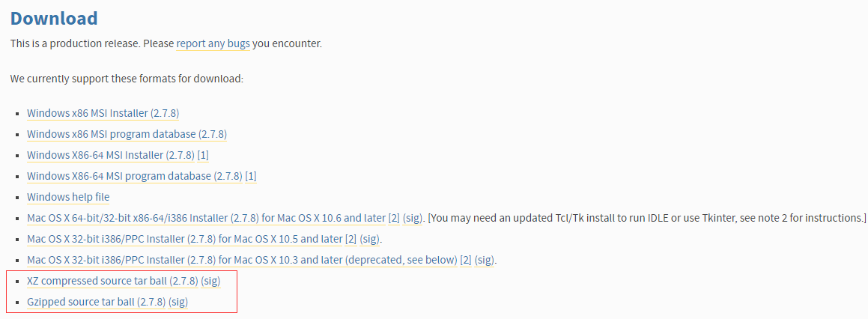Click footnote [1] beside Windows X86-64 MSI Installer
Viewport: 868px width, 319px height.
(203, 155)
